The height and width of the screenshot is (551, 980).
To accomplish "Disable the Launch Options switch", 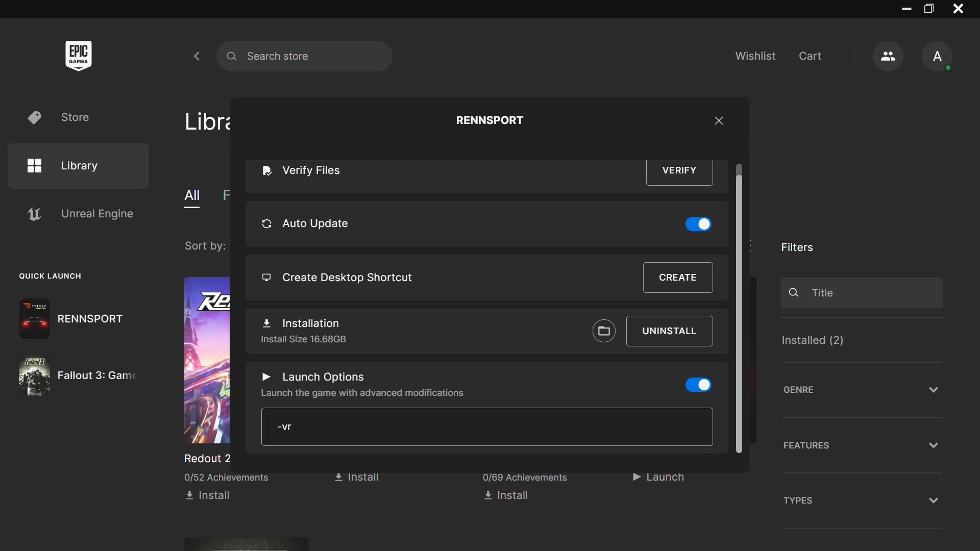I will pyautogui.click(x=698, y=385).
